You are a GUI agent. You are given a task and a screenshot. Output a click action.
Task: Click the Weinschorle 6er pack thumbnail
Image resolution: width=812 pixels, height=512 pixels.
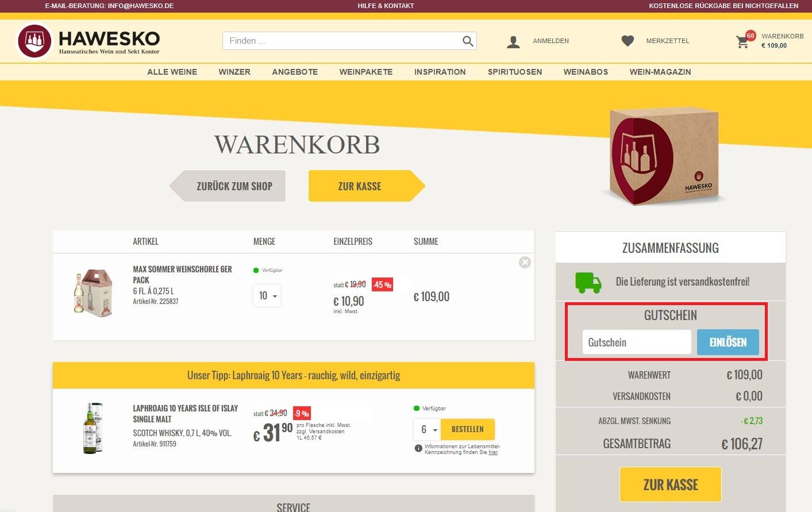[93, 293]
